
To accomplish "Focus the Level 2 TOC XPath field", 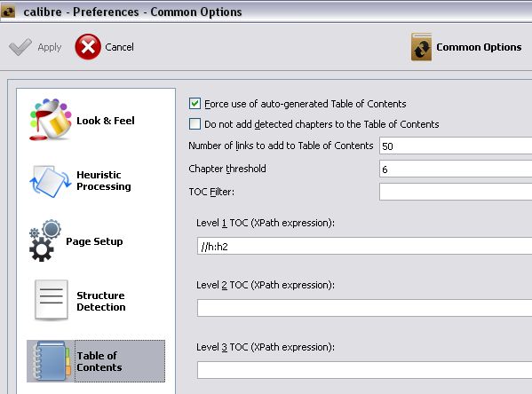I will 364,308.
